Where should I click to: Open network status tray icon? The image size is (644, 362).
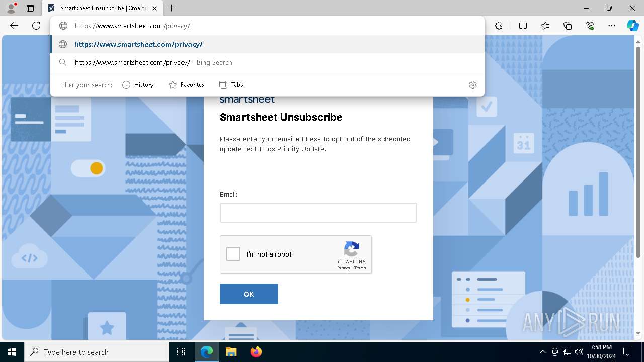point(567,352)
